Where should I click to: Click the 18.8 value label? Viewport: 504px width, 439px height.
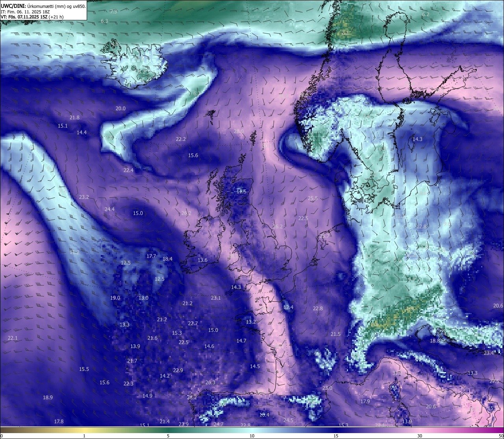(x=435, y=341)
